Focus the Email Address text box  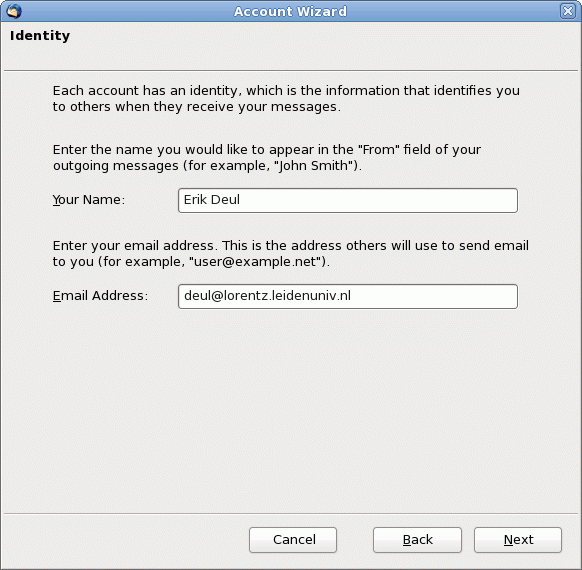point(348,297)
